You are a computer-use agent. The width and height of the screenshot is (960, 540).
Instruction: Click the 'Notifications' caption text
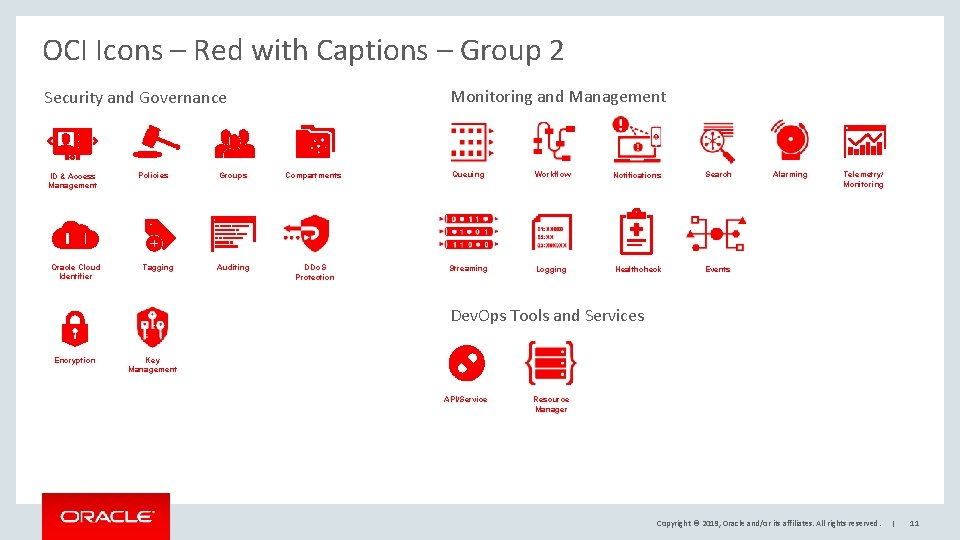point(637,175)
